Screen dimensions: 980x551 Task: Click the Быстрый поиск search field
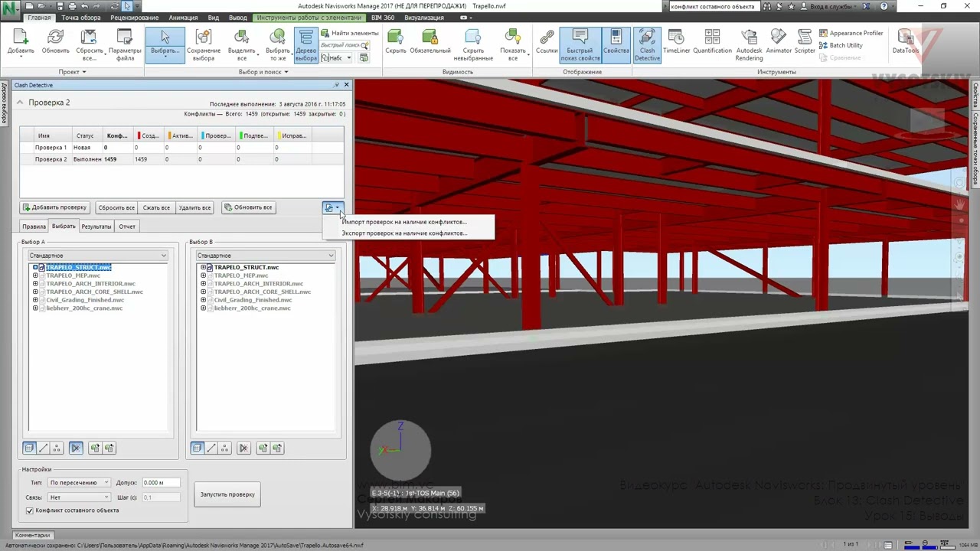click(x=345, y=45)
